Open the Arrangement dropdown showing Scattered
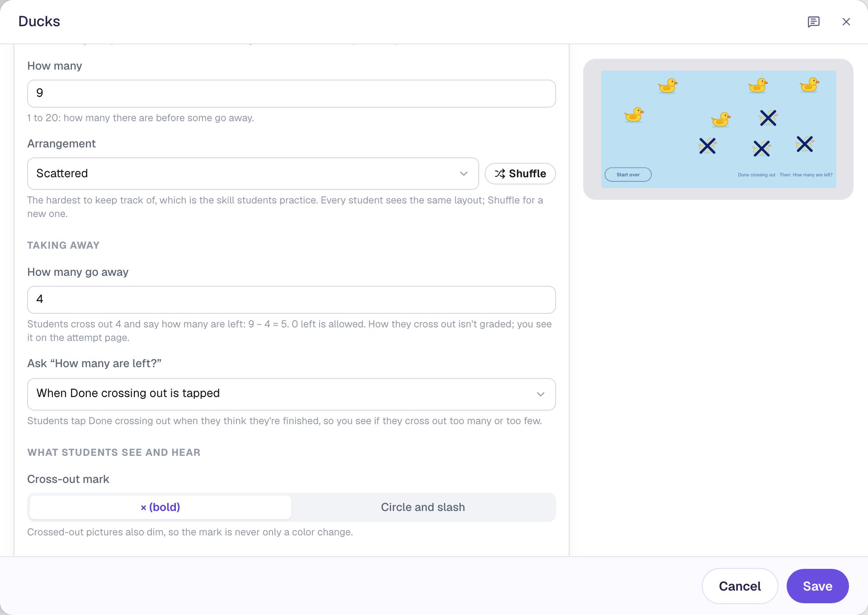Image resolution: width=868 pixels, height=615 pixels. pyautogui.click(x=253, y=174)
